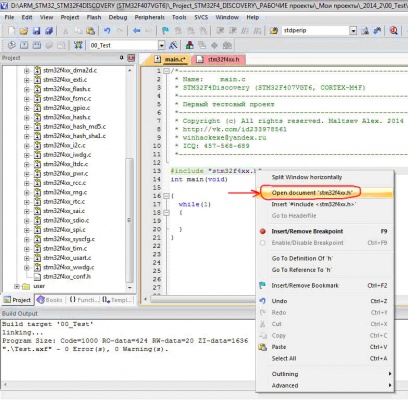This screenshot has width=408, height=400.
Task: Collapse main function fold at line 16
Action: click(x=167, y=196)
